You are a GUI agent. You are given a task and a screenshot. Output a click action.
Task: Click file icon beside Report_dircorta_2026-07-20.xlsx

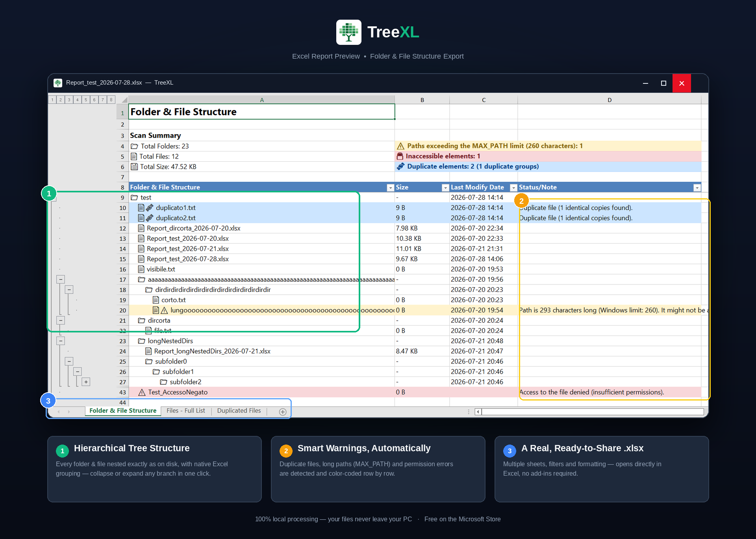tap(141, 228)
